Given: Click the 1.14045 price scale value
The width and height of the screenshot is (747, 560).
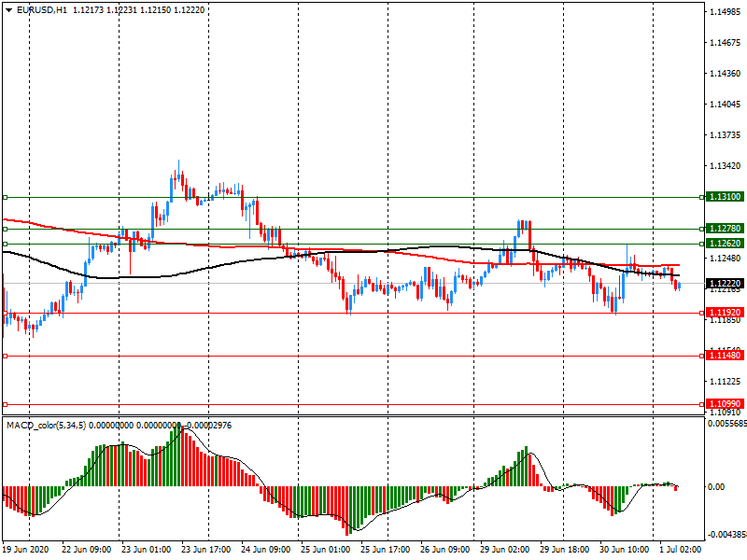Looking at the screenshot, I should 726,105.
